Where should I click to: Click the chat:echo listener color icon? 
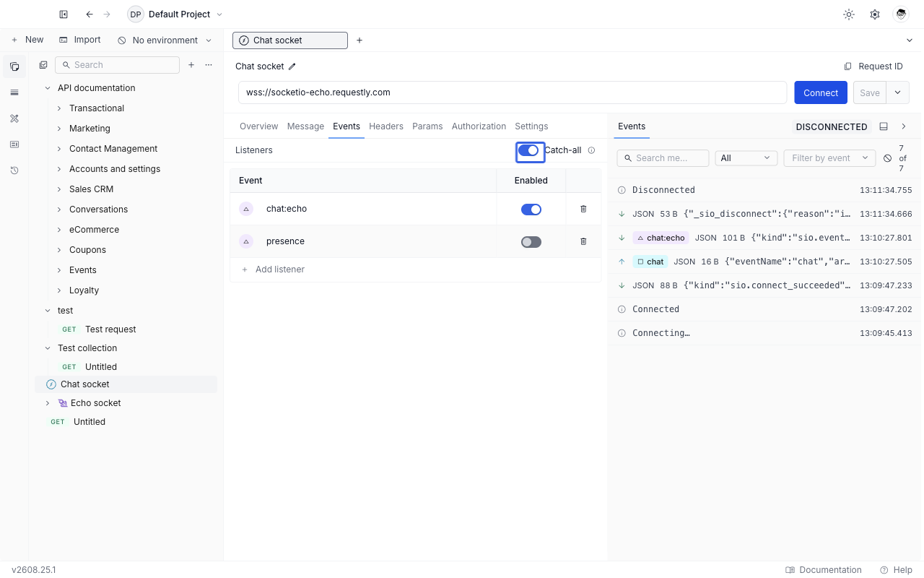point(246,209)
